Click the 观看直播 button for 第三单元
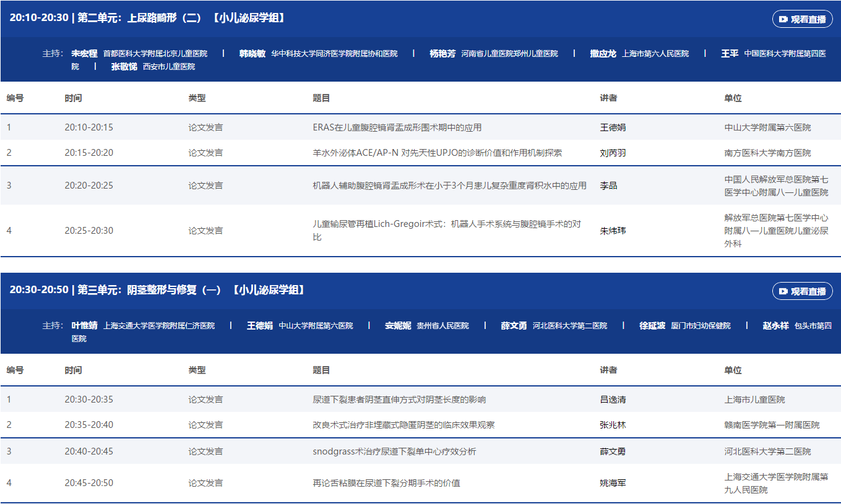 tap(802, 291)
